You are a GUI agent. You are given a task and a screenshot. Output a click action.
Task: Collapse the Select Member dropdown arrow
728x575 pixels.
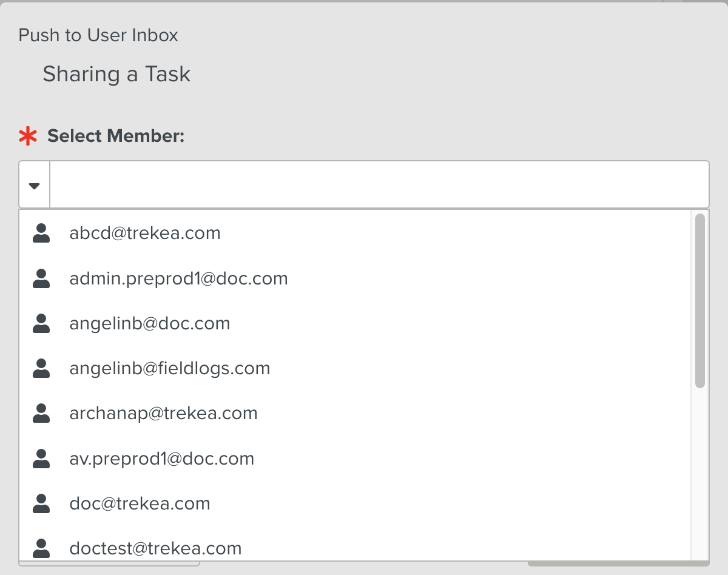click(35, 185)
